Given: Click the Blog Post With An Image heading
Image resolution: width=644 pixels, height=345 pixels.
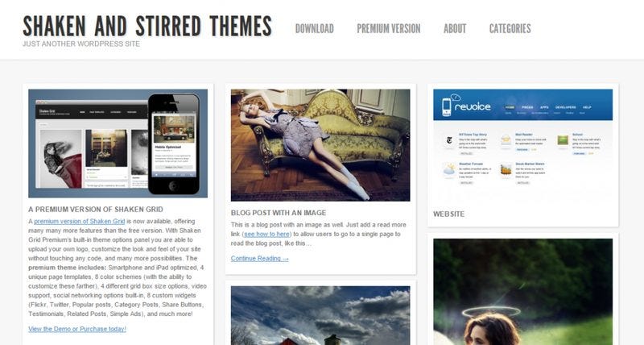Looking at the screenshot, I should coord(279,213).
